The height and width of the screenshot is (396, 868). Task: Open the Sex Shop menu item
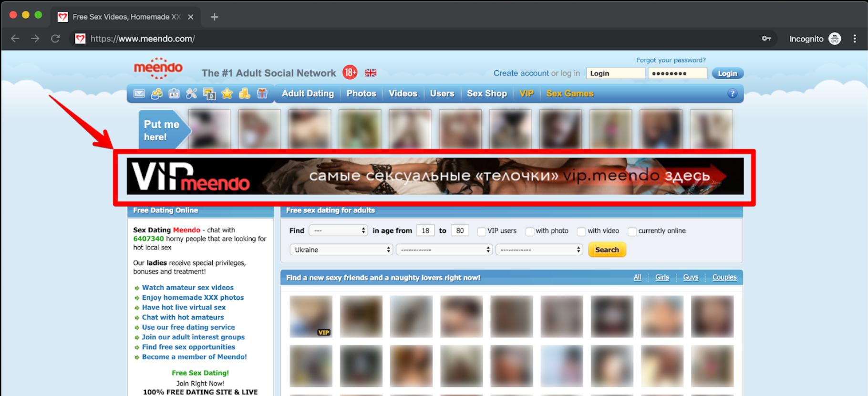[x=487, y=94]
